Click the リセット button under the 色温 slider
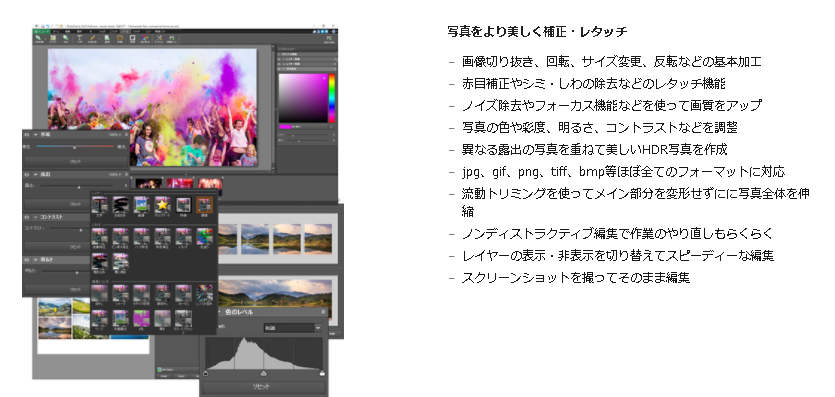This screenshot has width=835, height=397. pos(76,161)
